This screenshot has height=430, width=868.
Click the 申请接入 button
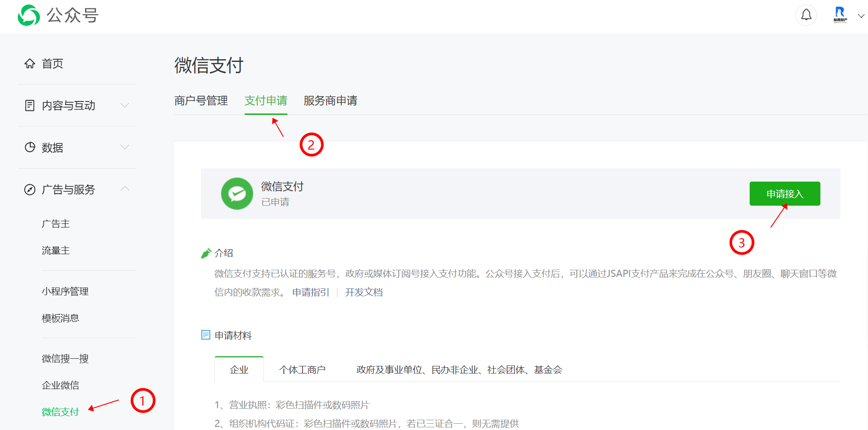[x=785, y=194]
